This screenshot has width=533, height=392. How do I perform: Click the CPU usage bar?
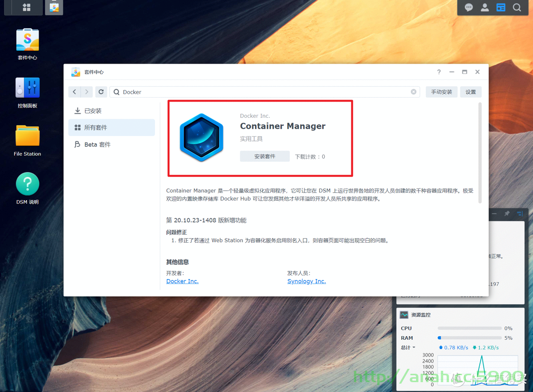469,328
